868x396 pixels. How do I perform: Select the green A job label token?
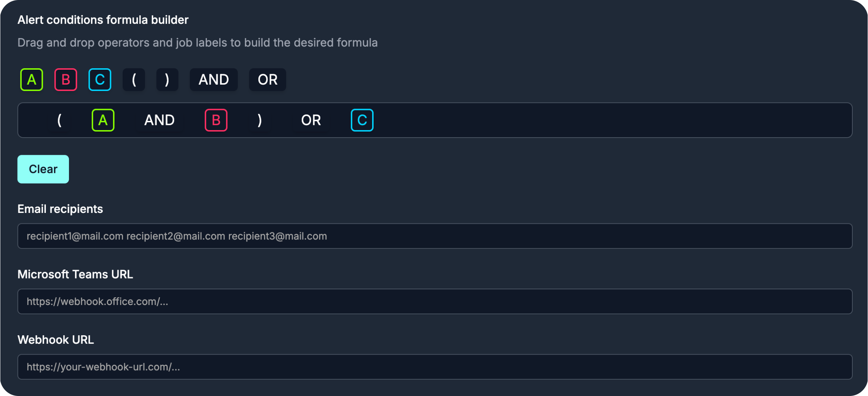pos(31,79)
